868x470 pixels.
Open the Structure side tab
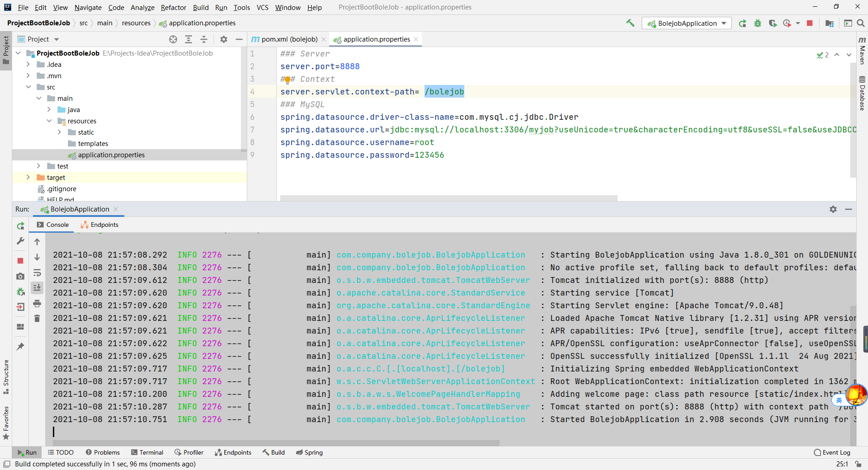[6, 377]
